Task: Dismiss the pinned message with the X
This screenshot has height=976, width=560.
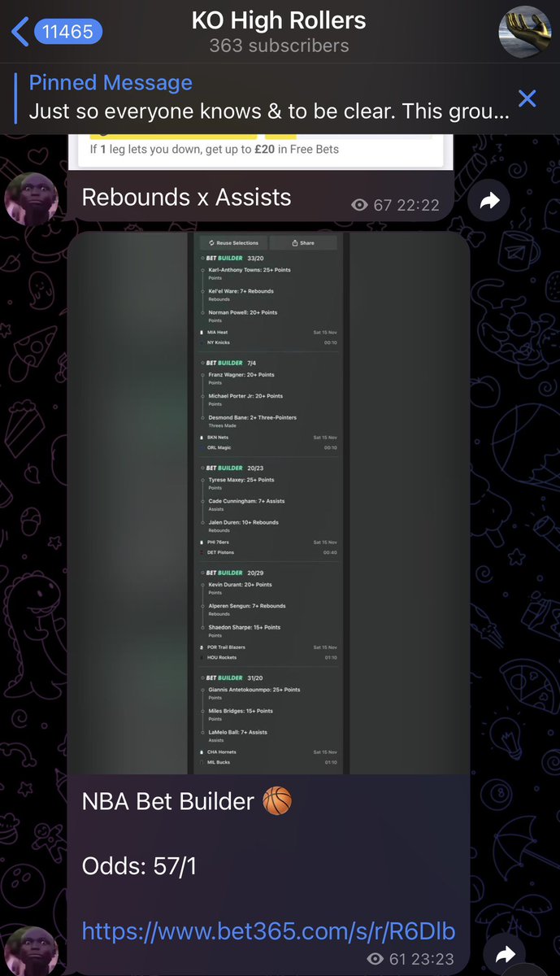Action: tap(527, 98)
